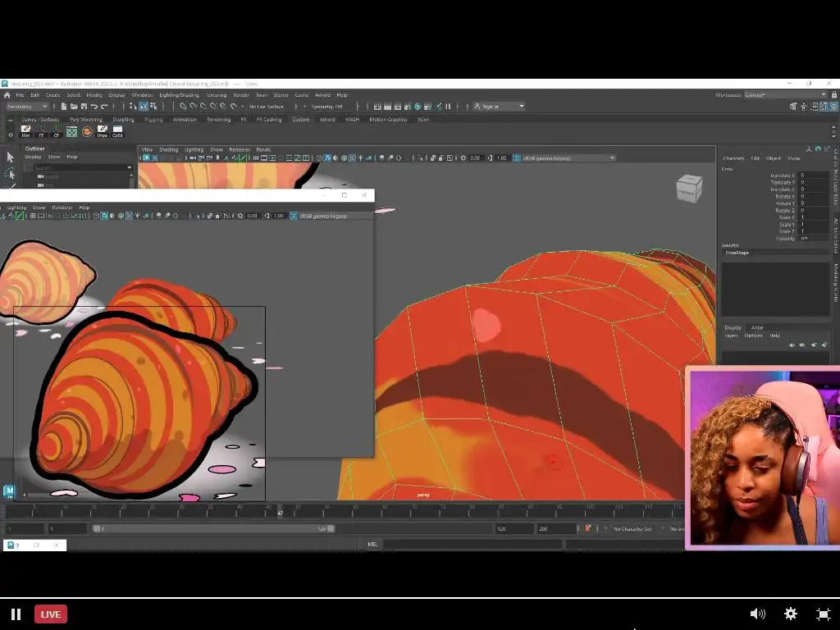The image size is (840, 630).
Task: Open the Texturing menu
Action: click(217, 95)
